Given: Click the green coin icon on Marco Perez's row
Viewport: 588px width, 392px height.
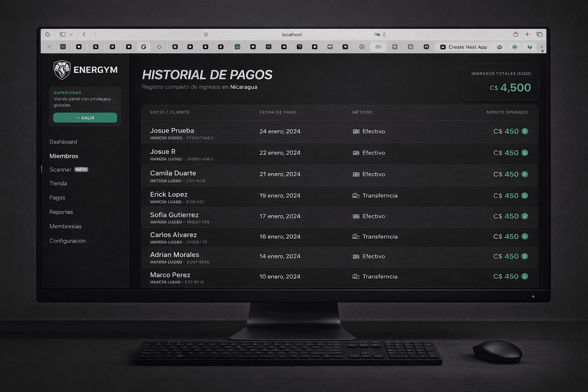Looking at the screenshot, I should 525,276.
